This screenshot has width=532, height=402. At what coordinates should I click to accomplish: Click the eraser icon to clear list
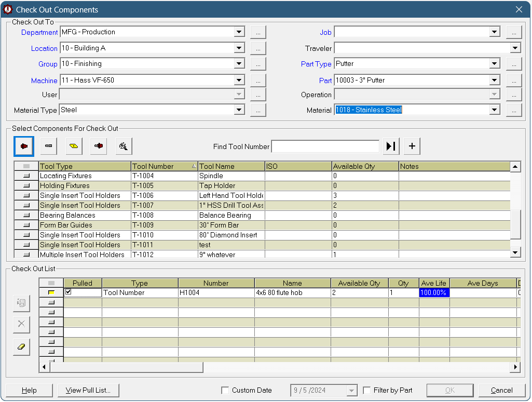[x=21, y=347]
